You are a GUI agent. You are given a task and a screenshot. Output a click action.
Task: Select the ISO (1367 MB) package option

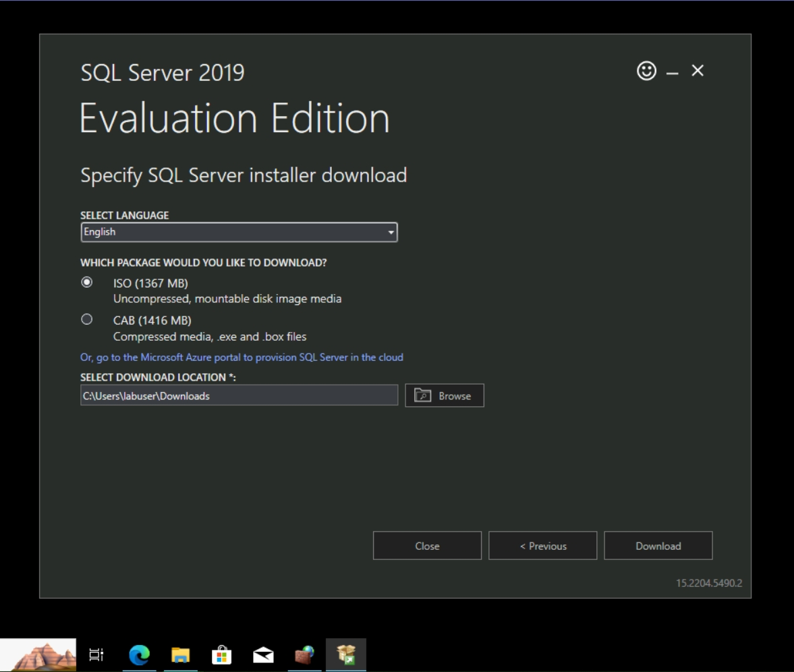(x=87, y=283)
